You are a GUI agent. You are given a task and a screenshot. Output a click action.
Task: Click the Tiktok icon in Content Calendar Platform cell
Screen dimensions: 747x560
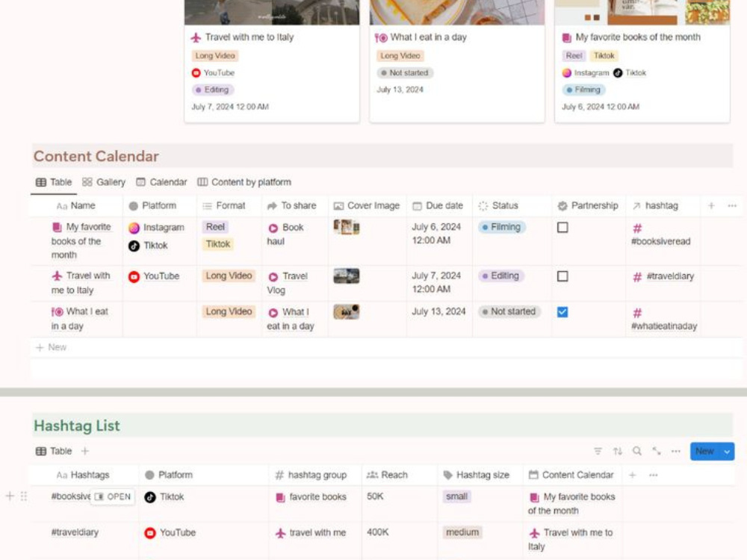134,246
